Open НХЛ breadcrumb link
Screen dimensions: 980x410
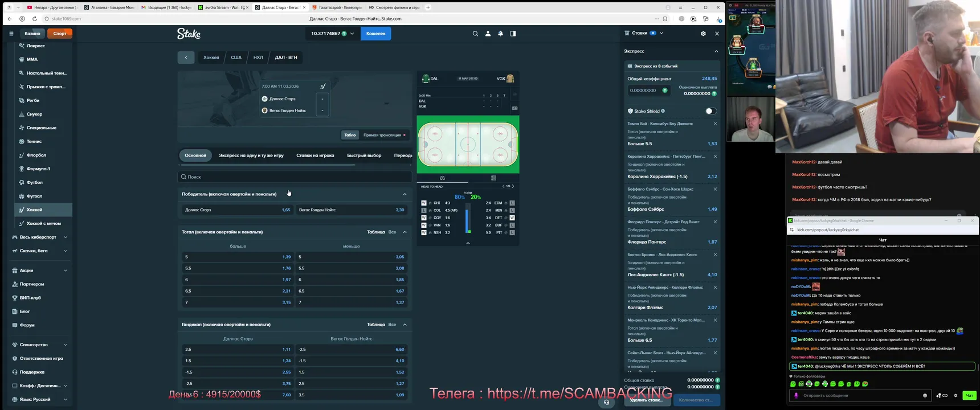coord(258,58)
